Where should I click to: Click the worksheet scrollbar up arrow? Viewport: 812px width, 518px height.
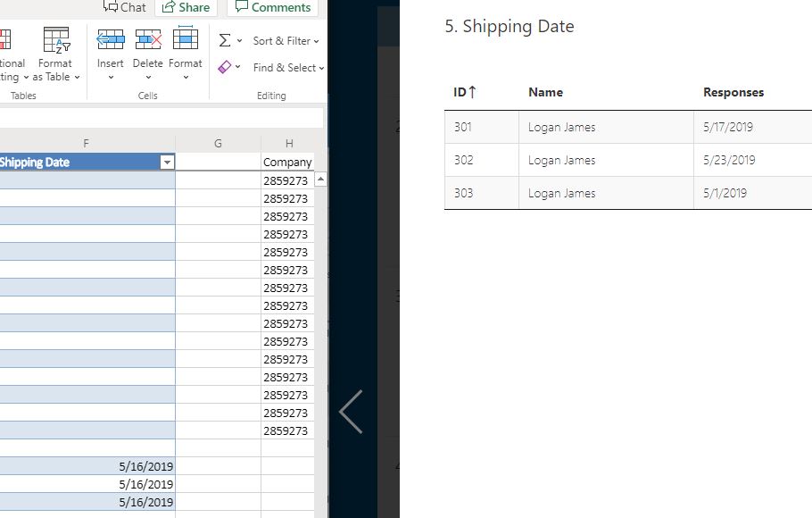coord(320,178)
